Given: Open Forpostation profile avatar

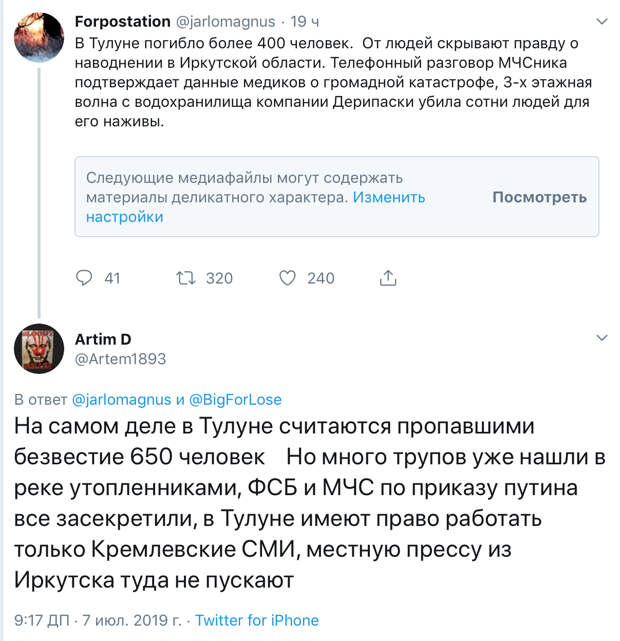Looking at the screenshot, I should click(39, 37).
